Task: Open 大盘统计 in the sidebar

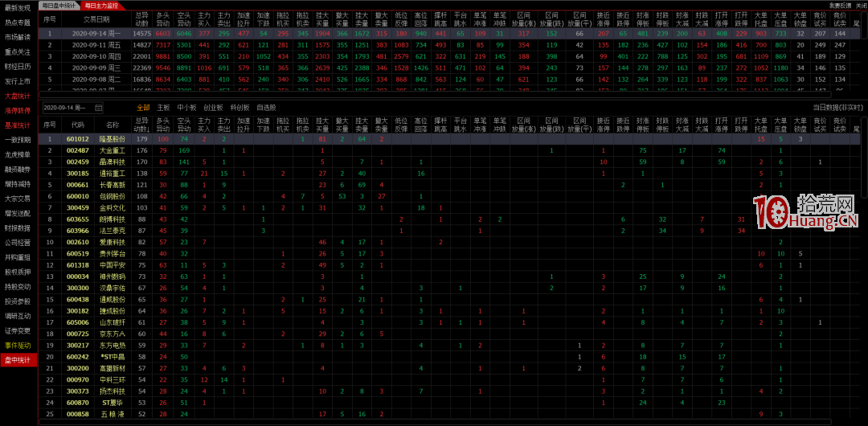Action: point(18,96)
